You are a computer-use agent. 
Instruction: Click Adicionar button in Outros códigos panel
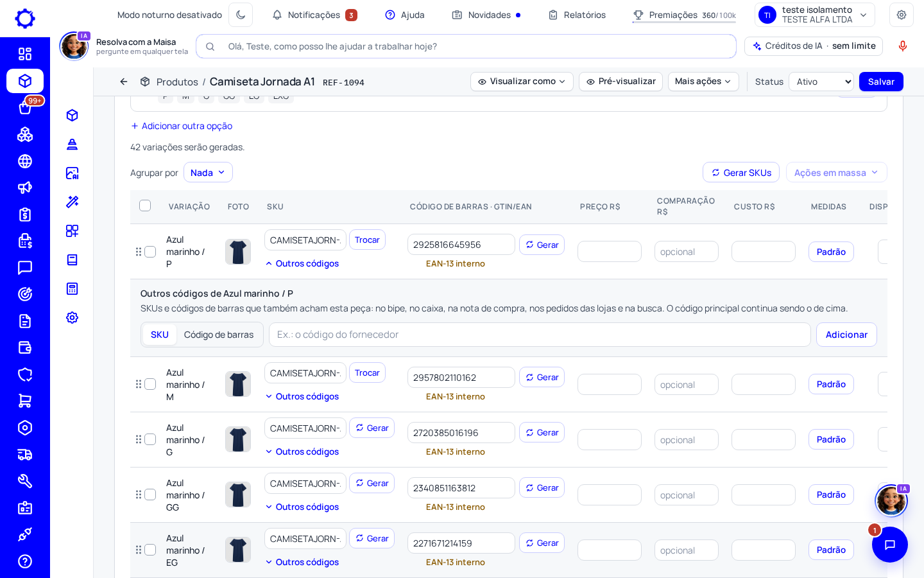(x=846, y=335)
